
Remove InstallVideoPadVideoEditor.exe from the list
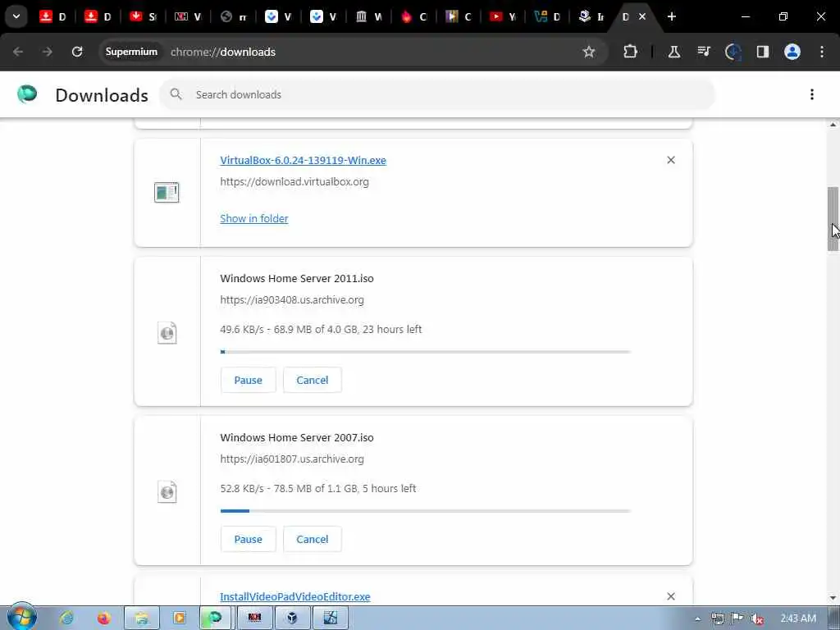pyautogui.click(x=671, y=596)
